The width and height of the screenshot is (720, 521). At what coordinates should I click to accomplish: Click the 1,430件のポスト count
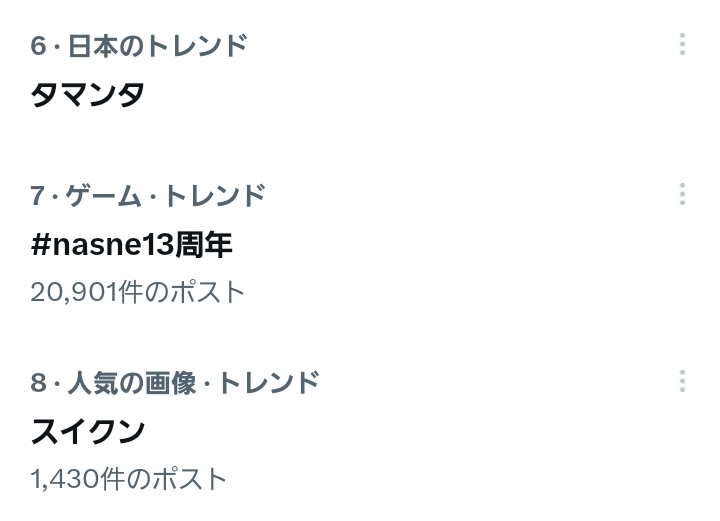coord(129,479)
